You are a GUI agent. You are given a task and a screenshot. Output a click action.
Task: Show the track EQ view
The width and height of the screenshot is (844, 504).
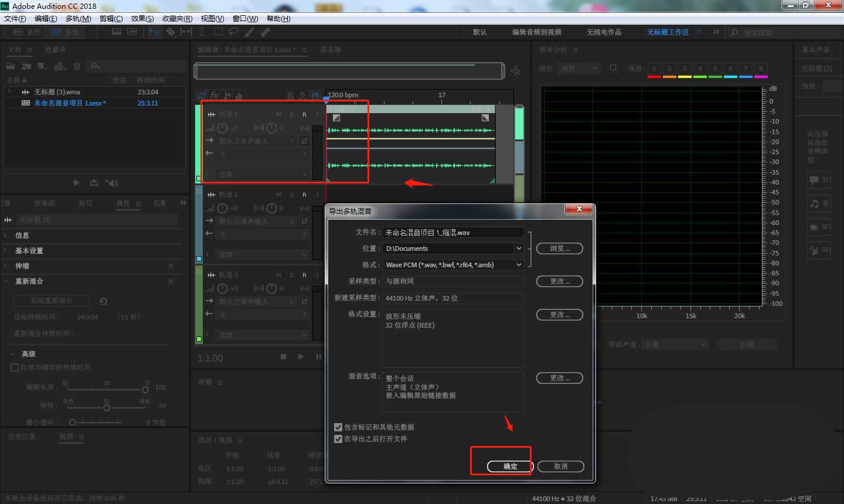click(x=239, y=95)
